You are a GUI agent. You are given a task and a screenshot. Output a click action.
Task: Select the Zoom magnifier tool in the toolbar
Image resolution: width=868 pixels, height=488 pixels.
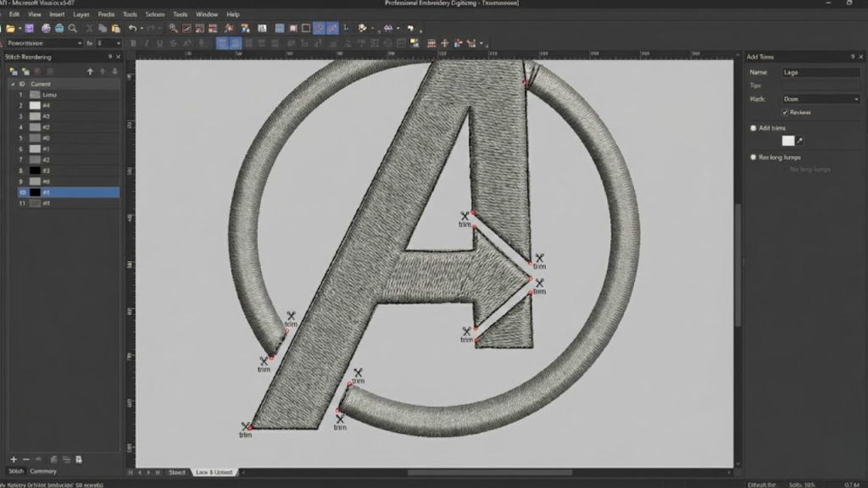tap(71, 27)
